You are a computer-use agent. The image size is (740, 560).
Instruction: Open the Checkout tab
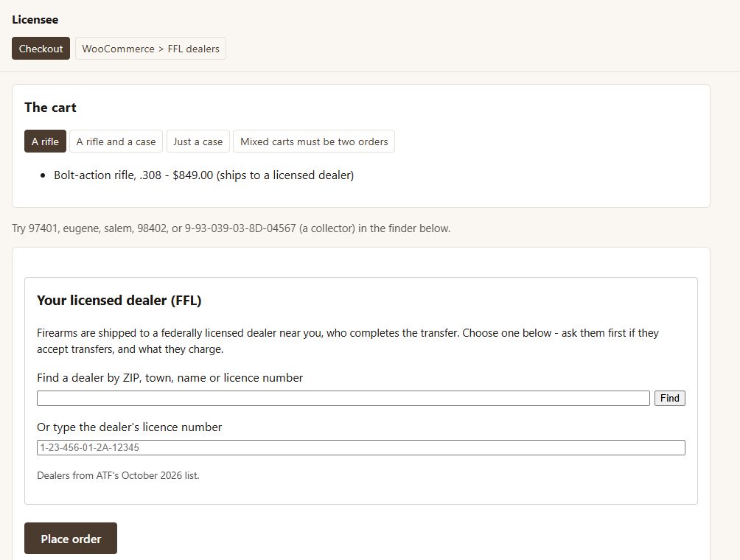pyautogui.click(x=41, y=49)
